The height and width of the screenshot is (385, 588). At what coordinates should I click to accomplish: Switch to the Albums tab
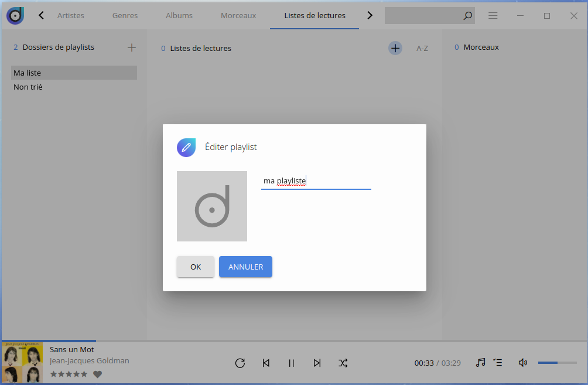click(x=179, y=16)
